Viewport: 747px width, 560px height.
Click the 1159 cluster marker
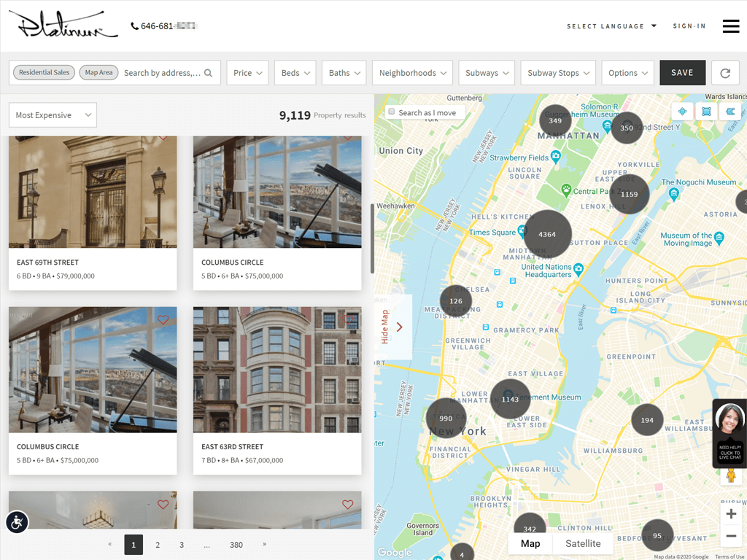click(629, 194)
